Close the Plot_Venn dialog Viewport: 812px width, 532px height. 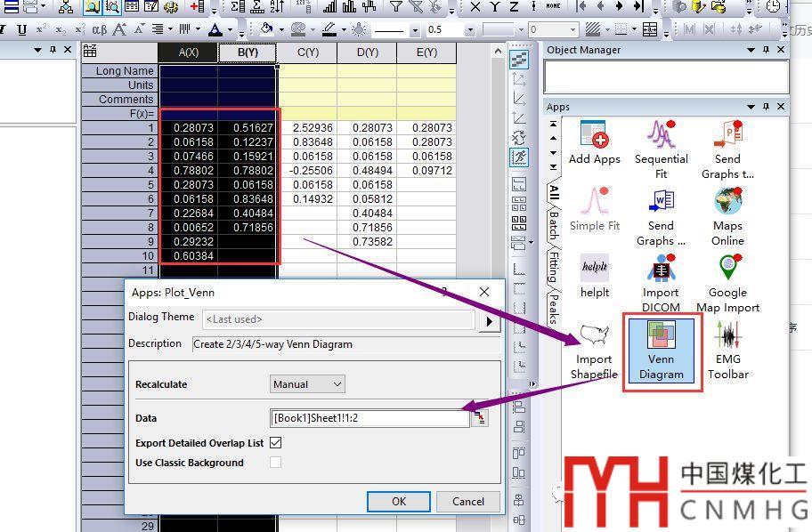tap(484, 292)
